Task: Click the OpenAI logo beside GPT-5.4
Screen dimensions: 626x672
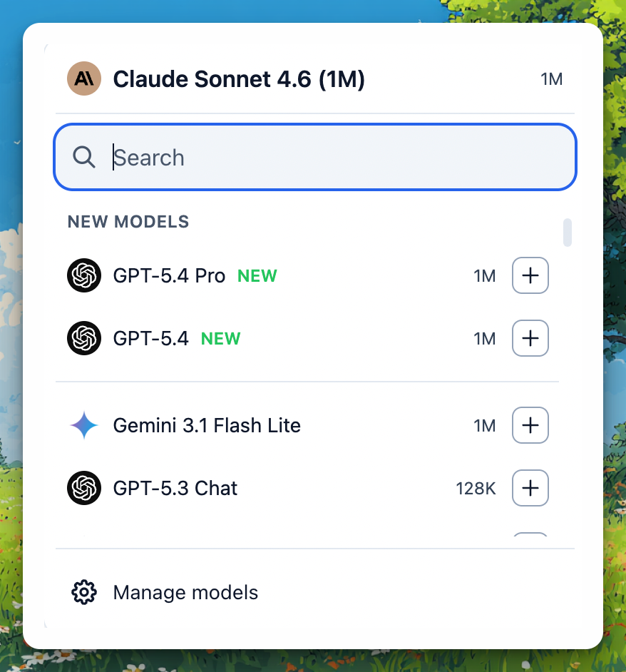Action: click(x=83, y=337)
